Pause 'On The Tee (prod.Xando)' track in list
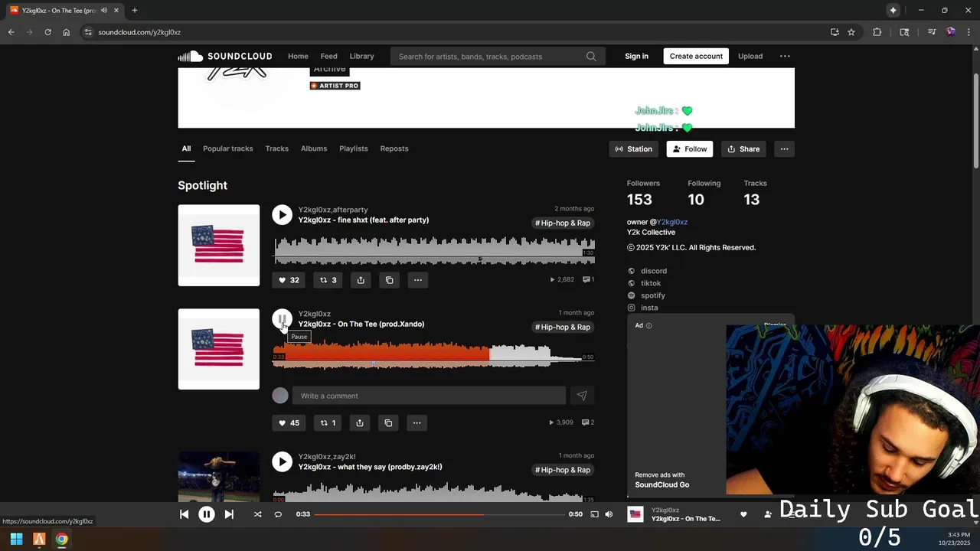The image size is (980, 551). 282,319
